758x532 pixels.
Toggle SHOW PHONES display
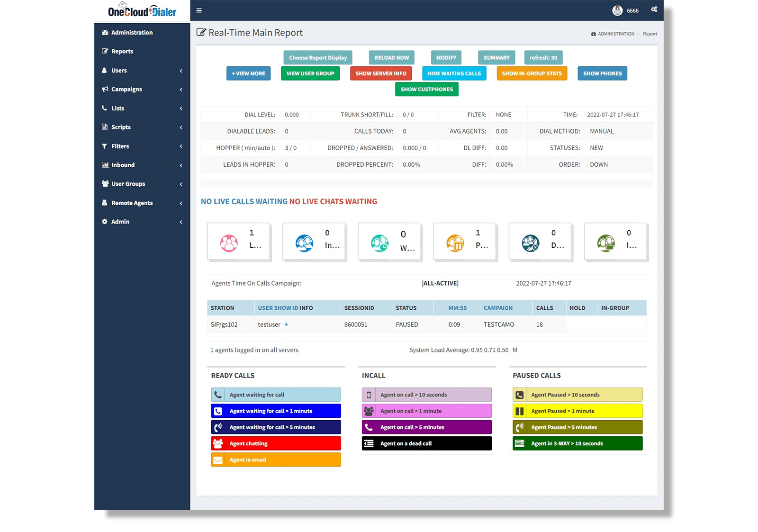click(x=602, y=73)
